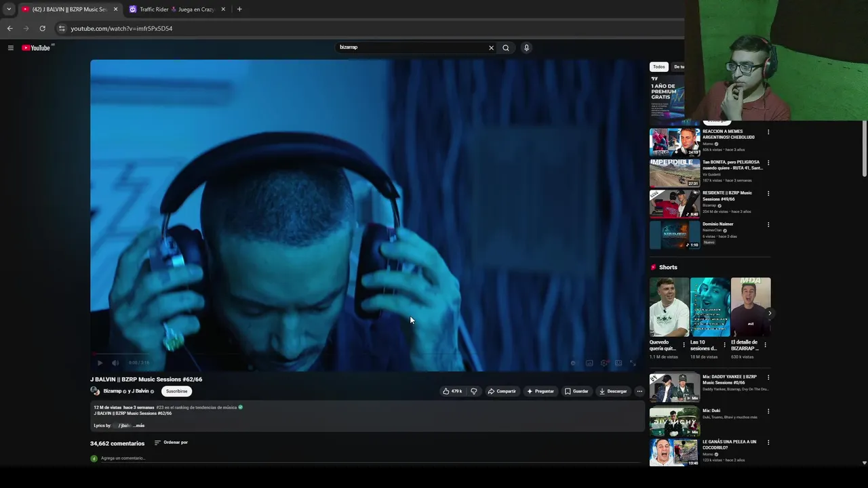Show next Shorts with the right chevron

click(x=770, y=313)
